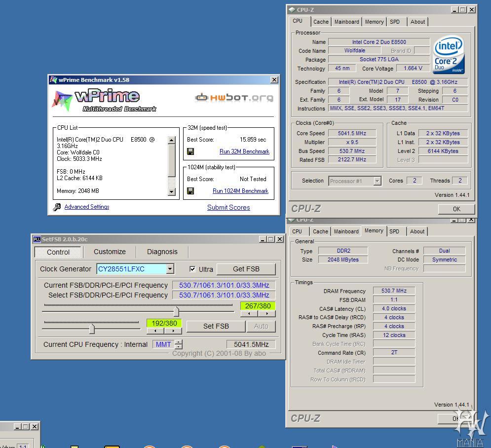
Task: Click Run 1024M Benchmark link
Action: tap(240, 191)
